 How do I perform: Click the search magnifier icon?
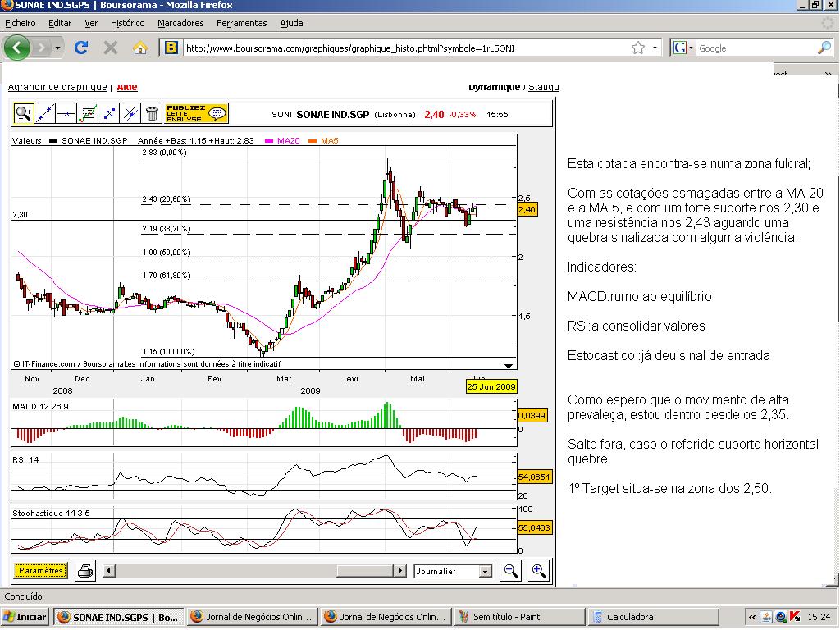(x=824, y=48)
